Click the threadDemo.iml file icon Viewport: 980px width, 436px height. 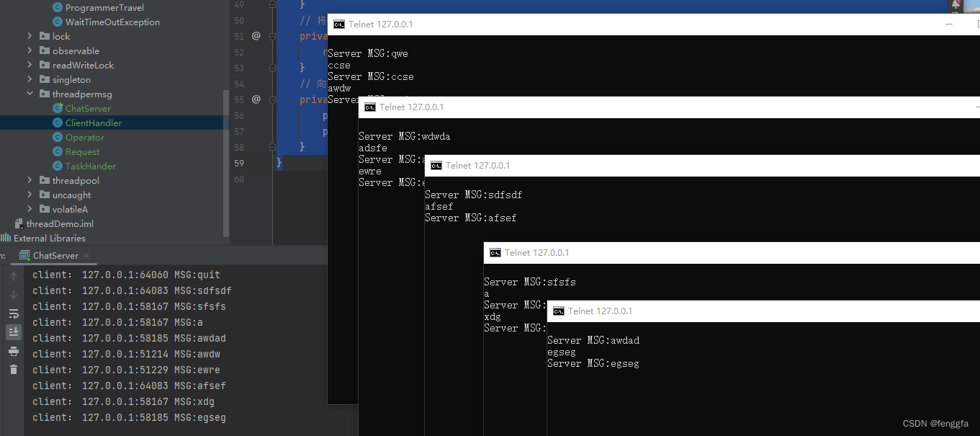coord(19,223)
